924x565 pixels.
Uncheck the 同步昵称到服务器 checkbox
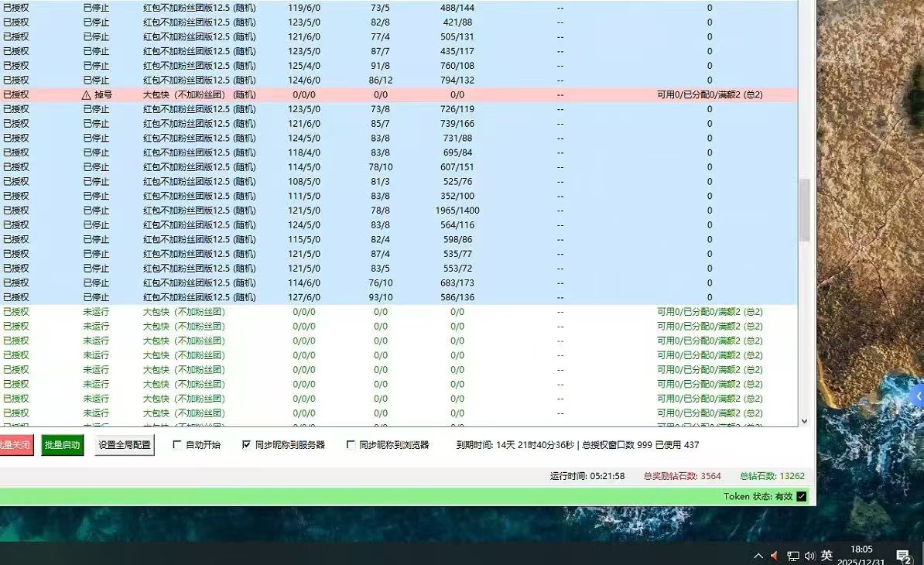click(x=246, y=445)
